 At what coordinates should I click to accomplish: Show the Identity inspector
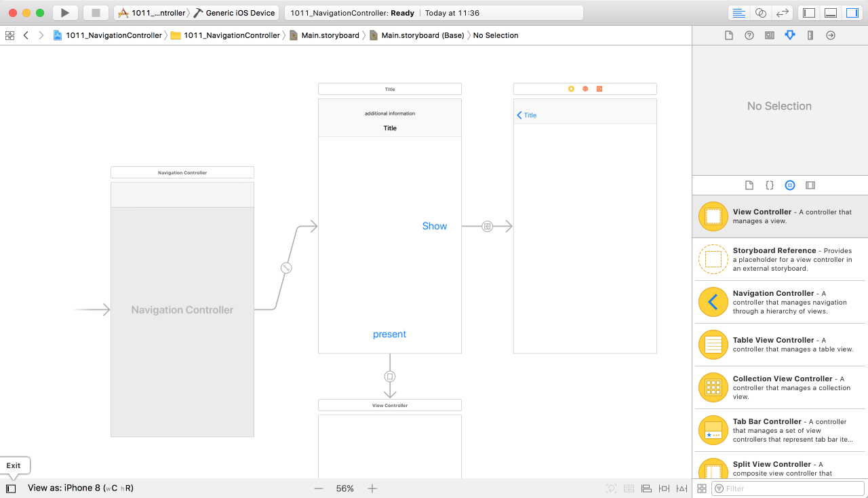pos(770,35)
